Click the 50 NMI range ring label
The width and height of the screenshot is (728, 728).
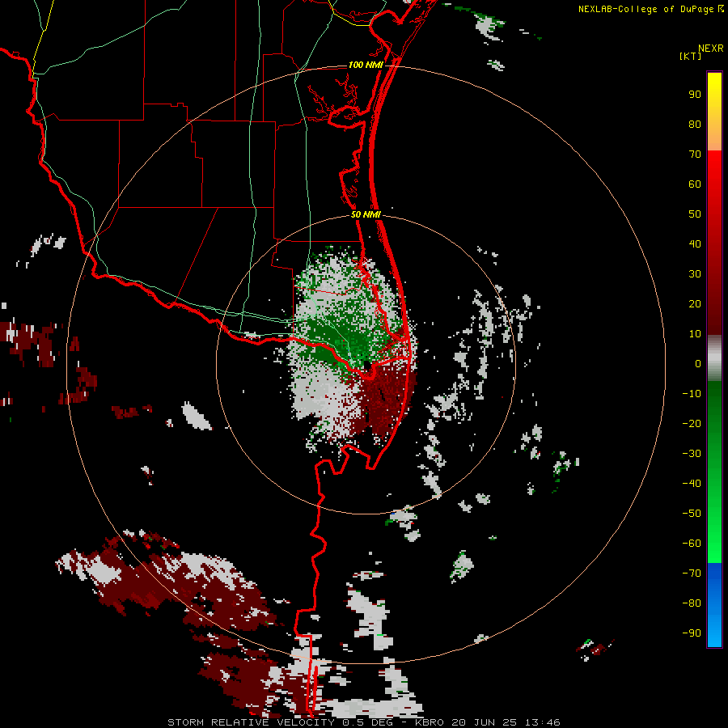tap(366, 214)
